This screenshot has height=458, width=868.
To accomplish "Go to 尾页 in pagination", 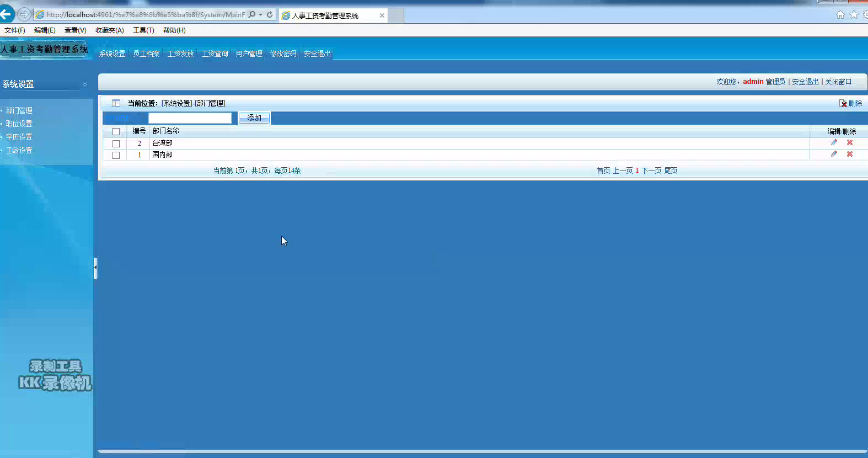I will coord(671,171).
